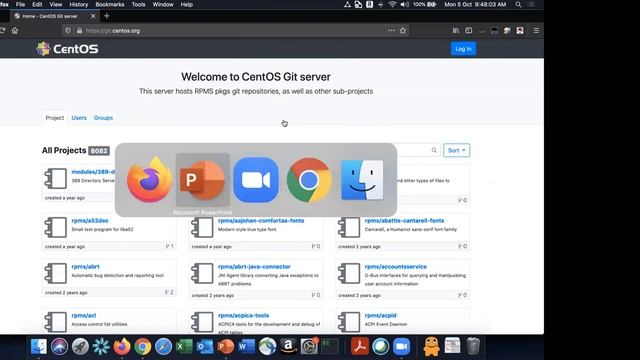Click the git.centos.org address bar
The width and height of the screenshot is (640, 360).
[x=235, y=31]
